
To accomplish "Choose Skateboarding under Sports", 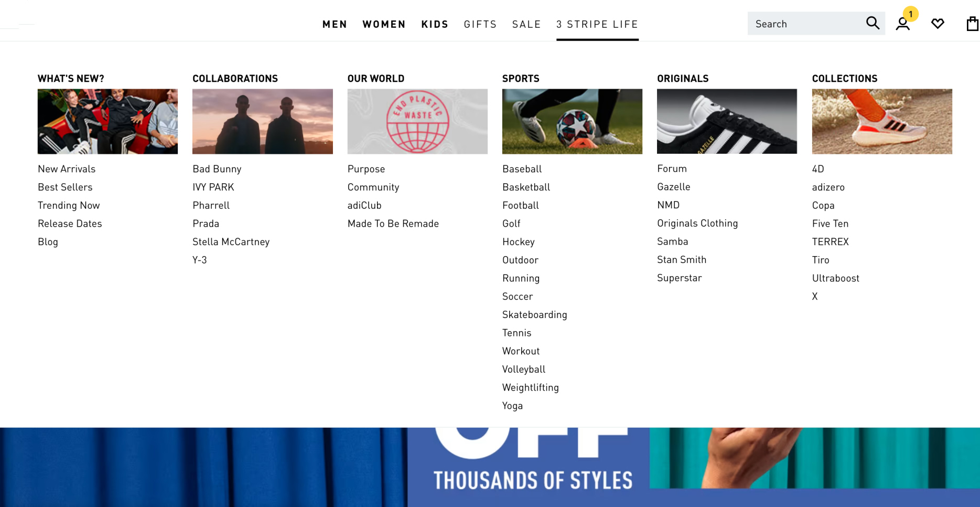I will [x=534, y=315].
